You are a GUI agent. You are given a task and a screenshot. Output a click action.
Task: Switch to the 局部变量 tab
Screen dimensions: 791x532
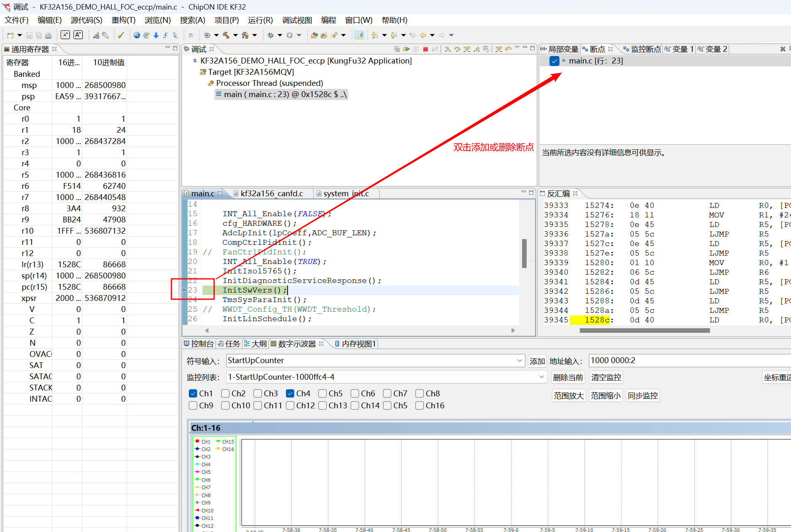(559, 49)
